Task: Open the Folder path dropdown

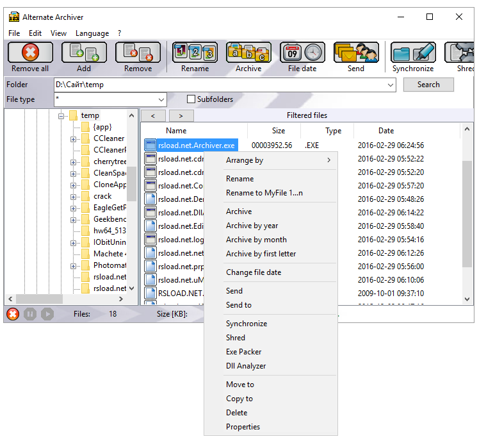Action: (x=390, y=85)
